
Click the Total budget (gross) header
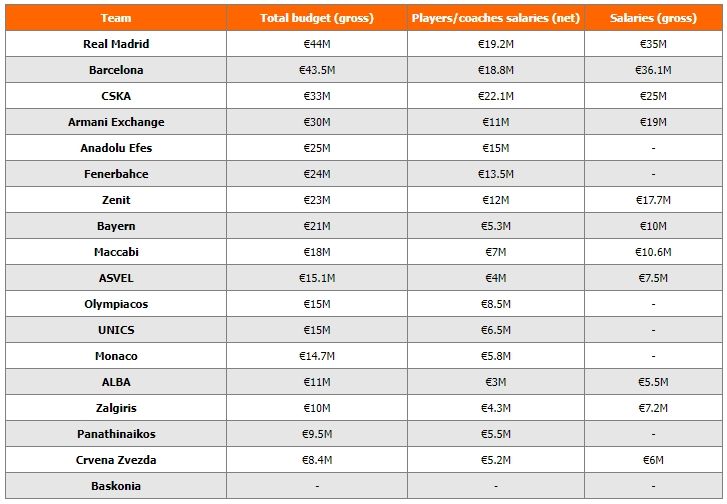[316, 18]
